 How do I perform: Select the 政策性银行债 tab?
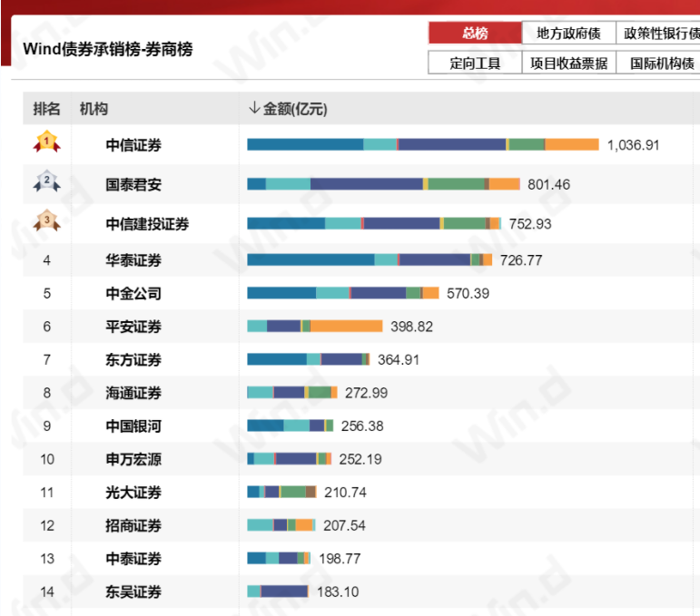[x=658, y=33]
